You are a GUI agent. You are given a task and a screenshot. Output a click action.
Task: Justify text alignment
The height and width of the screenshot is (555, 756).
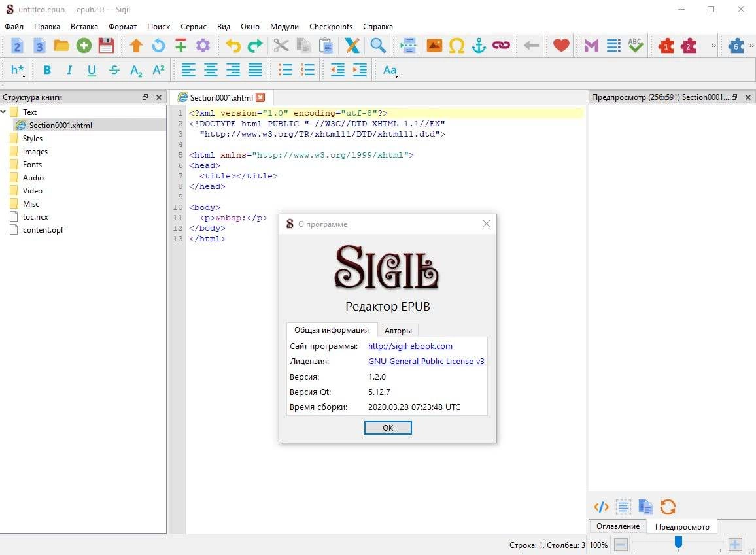[x=255, y=71]
